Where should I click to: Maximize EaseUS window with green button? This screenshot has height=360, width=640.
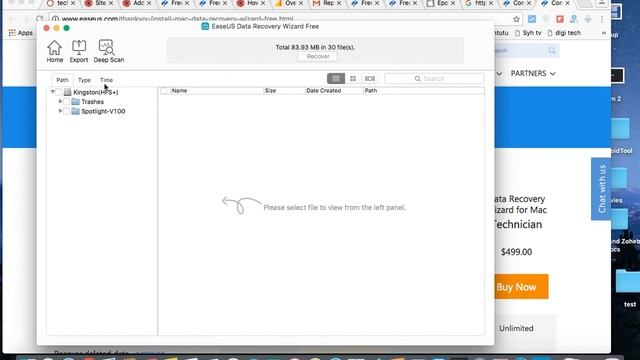pos(67,28)
